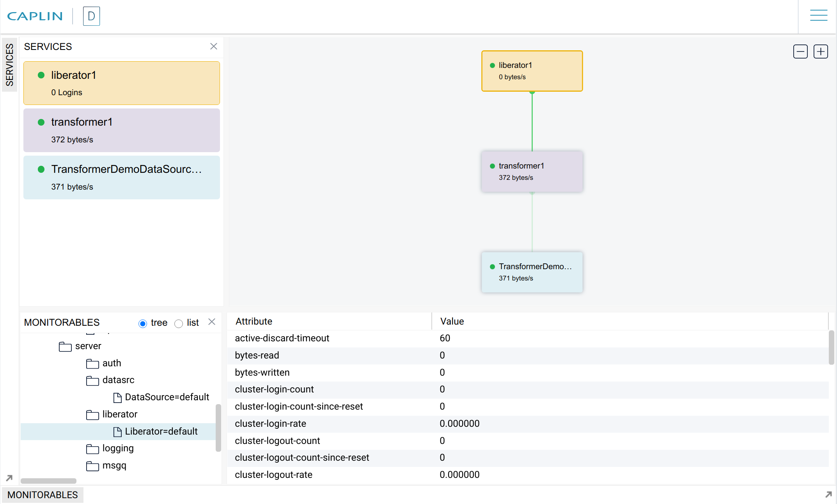Click transformer1 node in diagram
837x504 pixels.
[x=532, y=172]
